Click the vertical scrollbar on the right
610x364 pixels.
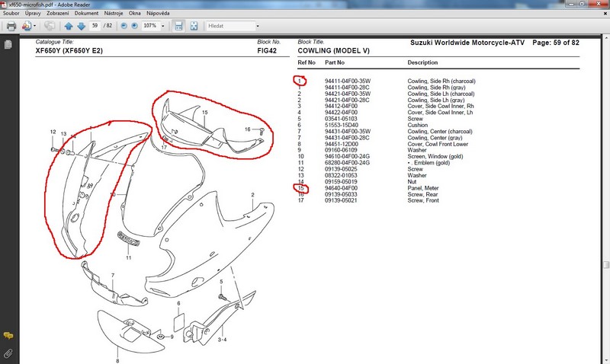[x=606, y=264]
